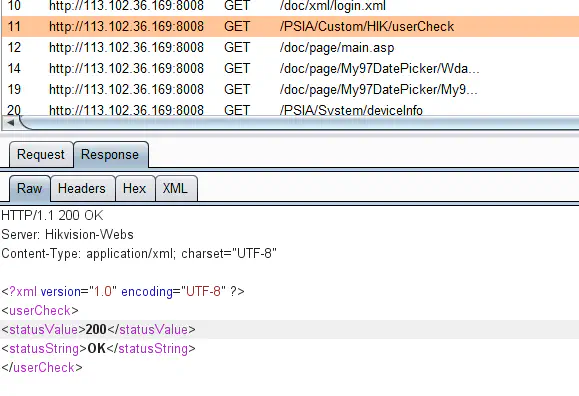This screenshot has height=396, width=579.
Task: Select history row /doc/xml/login.xml
Action: click(290, 6)
